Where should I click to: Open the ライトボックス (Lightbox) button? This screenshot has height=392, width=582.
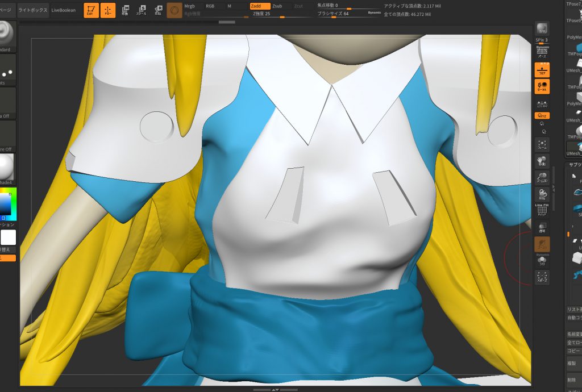(x=33, y=10)
